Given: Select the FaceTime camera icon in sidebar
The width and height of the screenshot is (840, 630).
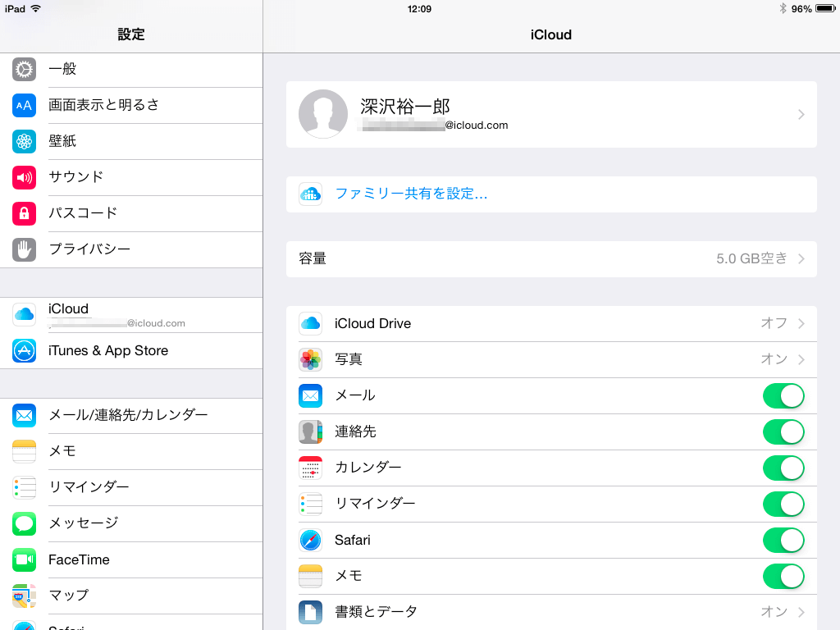Looking at the screenshot, I should click(x=23, y=559).
